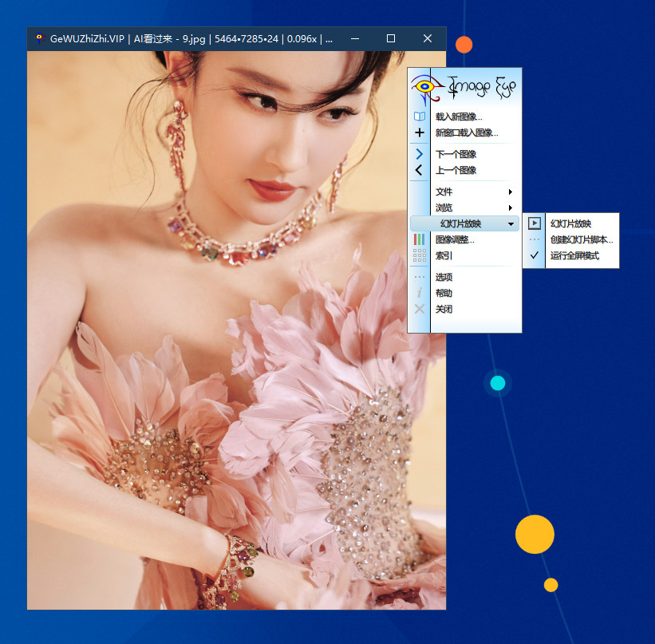Click the dots icon beside 创建幻灯片脚本
Viewport: 655px width, 644px height.
coord(535,239)
